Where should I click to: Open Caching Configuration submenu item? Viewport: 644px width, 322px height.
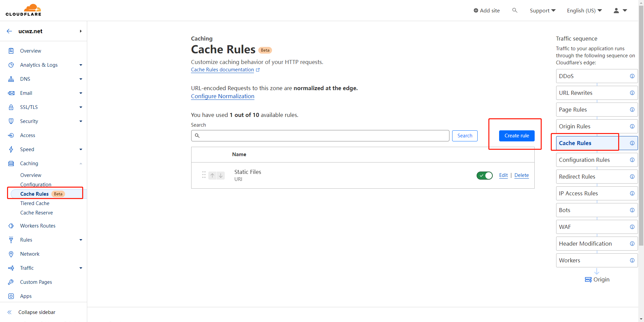[x=36, y=185]
